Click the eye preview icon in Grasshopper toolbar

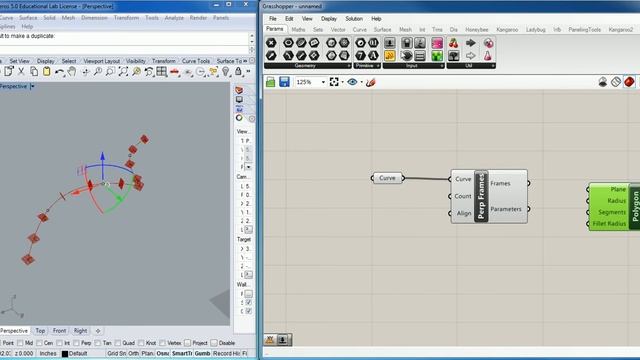pyautogui.click(x=352, y=82)
